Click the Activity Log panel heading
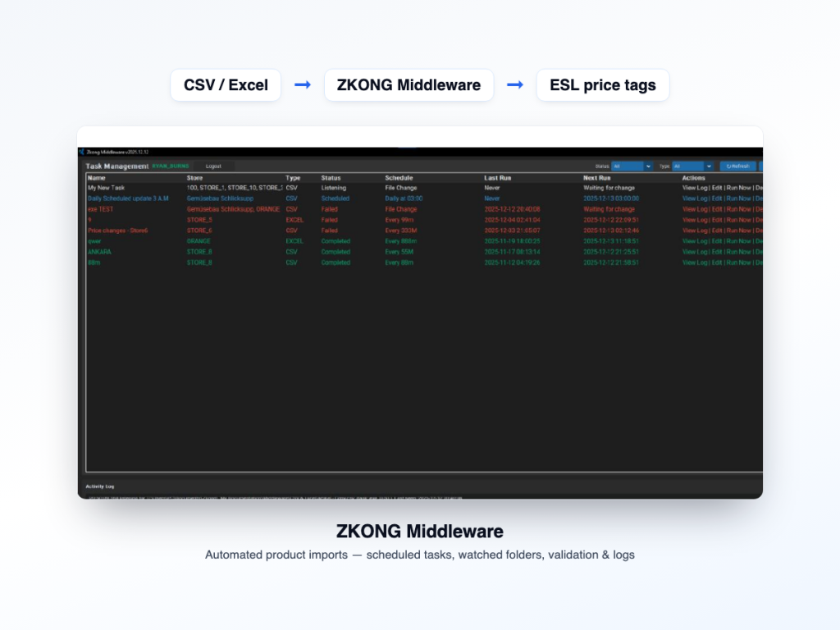Screen dimensions: 840x630 100,486
